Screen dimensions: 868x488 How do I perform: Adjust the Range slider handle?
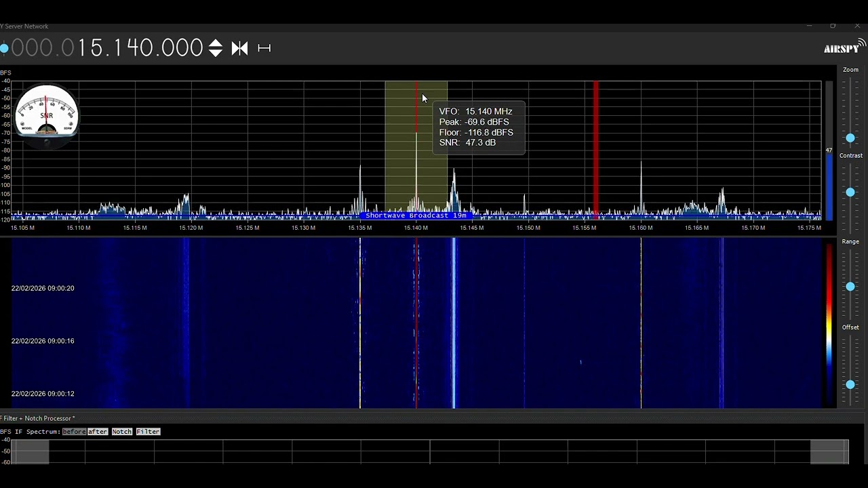coord(850,287)
